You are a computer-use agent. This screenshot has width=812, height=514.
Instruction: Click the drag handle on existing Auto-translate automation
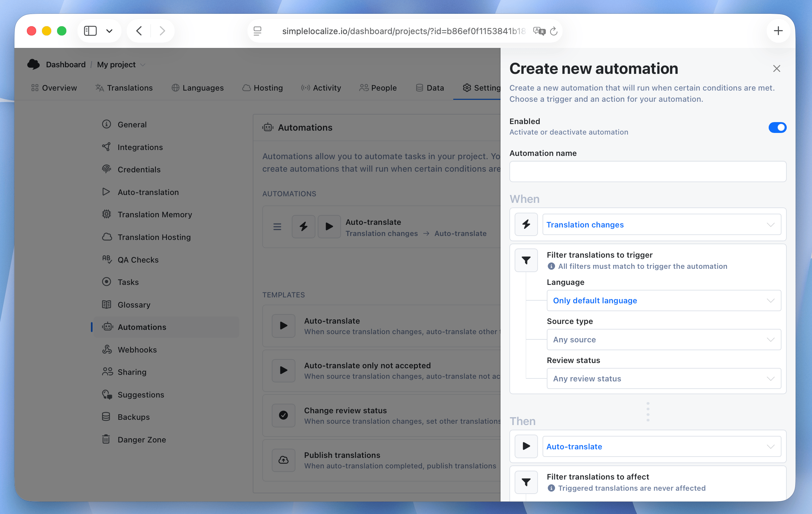click(x=277, y=226)
